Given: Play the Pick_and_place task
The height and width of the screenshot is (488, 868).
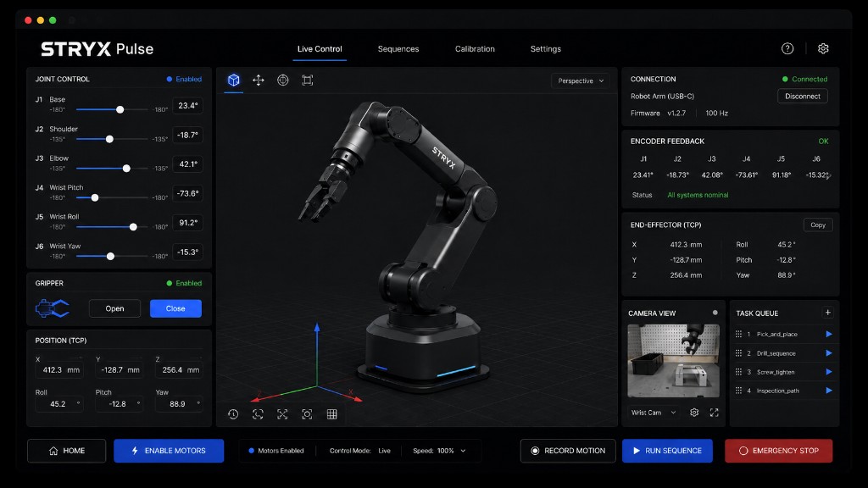Looking at the screenshot, I should [829, 334].
